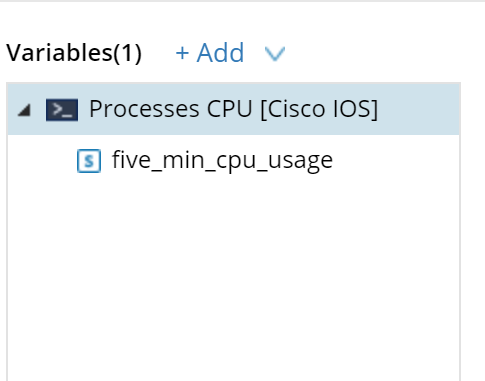
Task: Click the + Add link
Action: coord(210,53)
